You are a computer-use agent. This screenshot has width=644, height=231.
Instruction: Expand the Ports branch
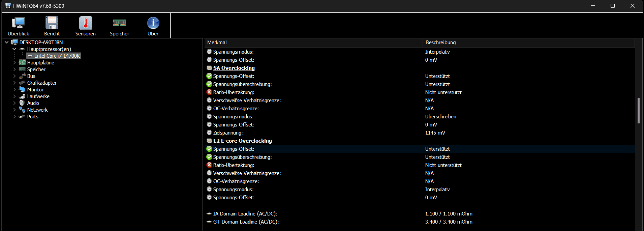14,116
